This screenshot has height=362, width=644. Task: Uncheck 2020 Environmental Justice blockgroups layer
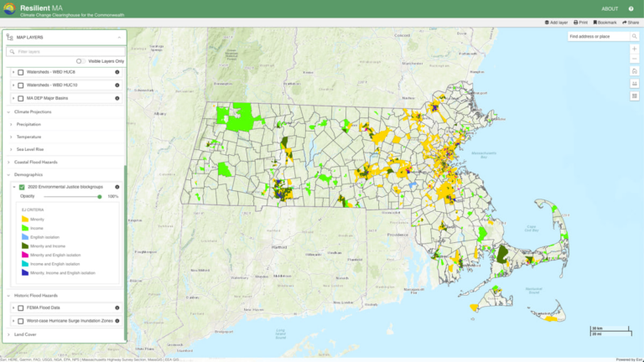point(22,187)
